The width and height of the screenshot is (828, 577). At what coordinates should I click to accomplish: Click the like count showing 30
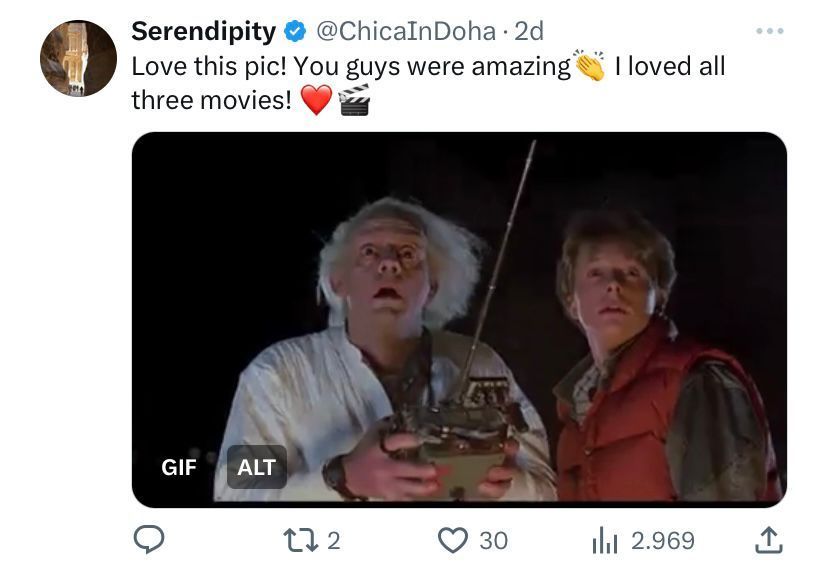point(494,541)
